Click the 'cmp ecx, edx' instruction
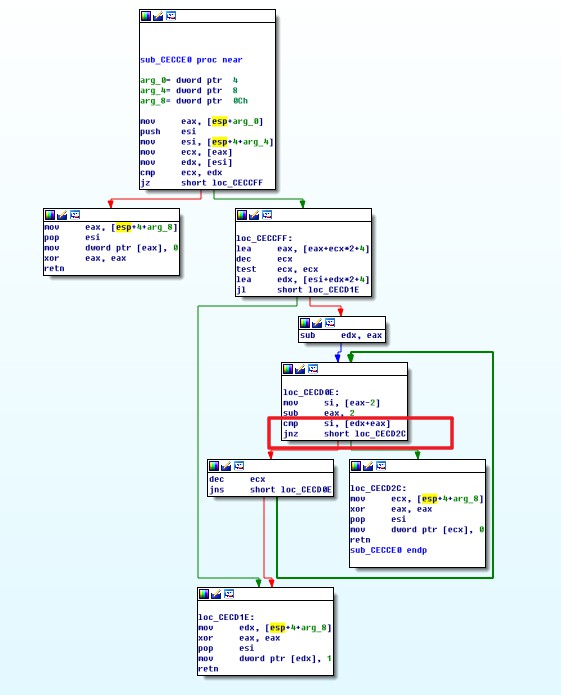This screenshot has height=695, width=561. point(181,172)
